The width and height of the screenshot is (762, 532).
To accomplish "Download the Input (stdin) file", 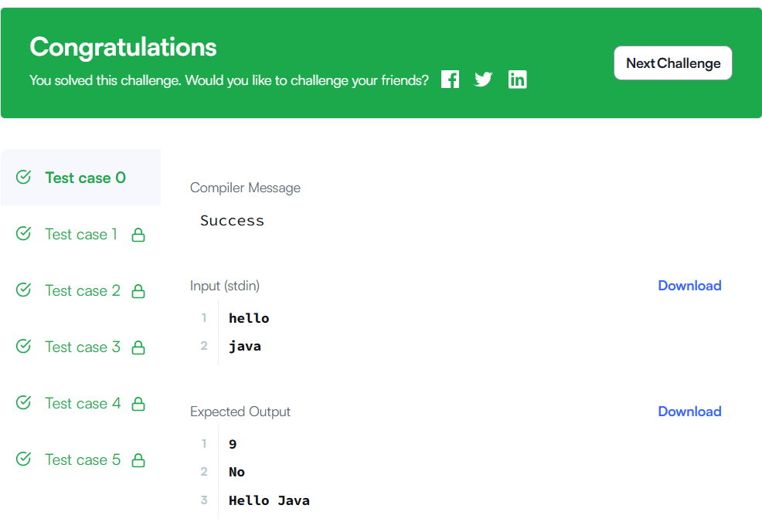I will click(x=689, y=286).
